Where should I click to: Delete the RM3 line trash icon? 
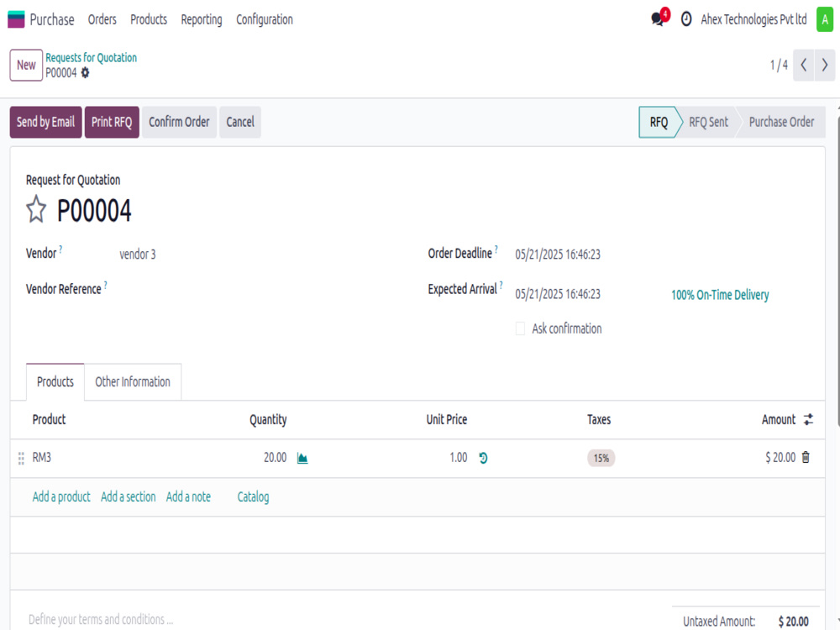click(806, 457)
